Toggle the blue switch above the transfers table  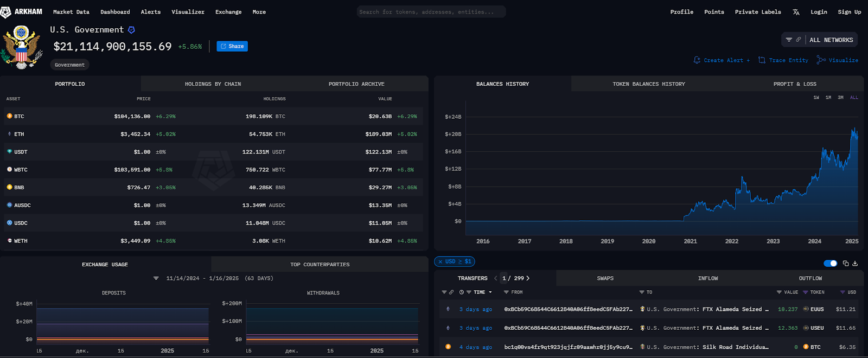pos(830,264)
